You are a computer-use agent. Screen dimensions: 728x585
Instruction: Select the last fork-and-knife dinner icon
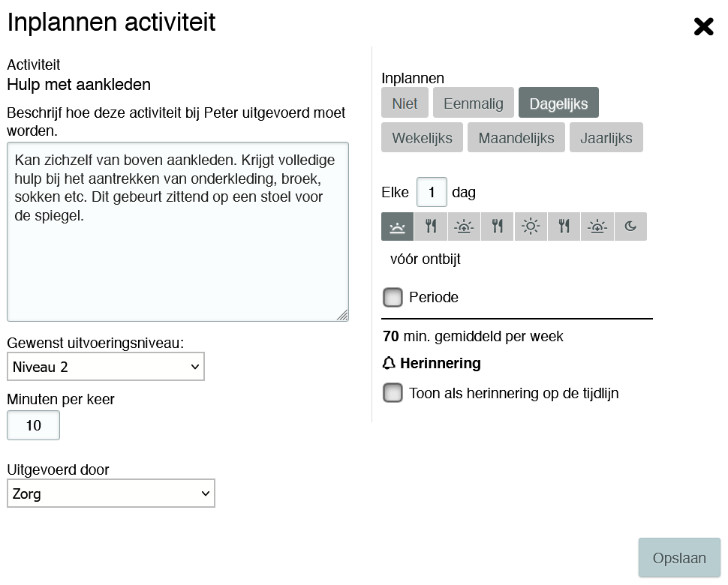564,226
